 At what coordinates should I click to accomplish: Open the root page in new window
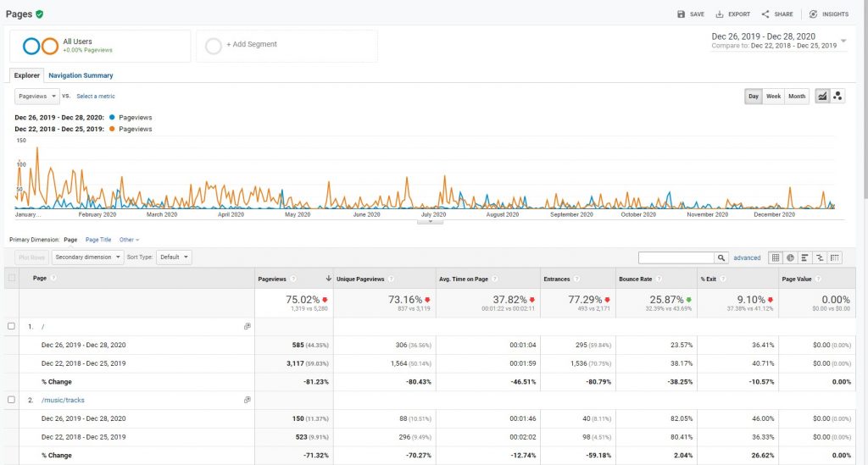(x=248, y=326)
